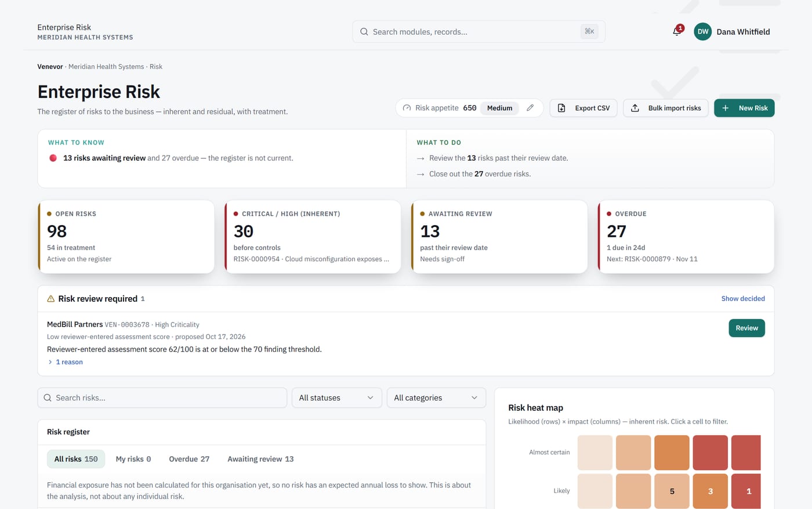Click "Close out the 27 overdue risks"
Viewport: 812px width, 509px height.
(x=480, y=174)
